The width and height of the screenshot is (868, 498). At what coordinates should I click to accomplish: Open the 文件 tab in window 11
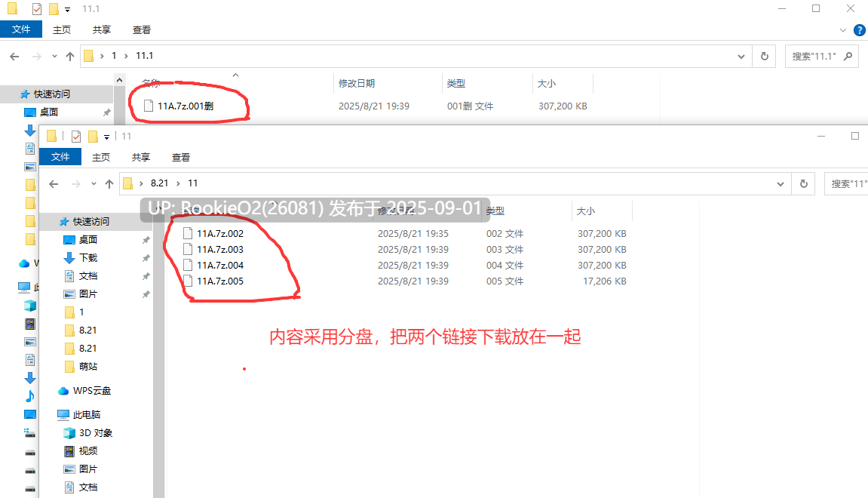coord(60,157)
